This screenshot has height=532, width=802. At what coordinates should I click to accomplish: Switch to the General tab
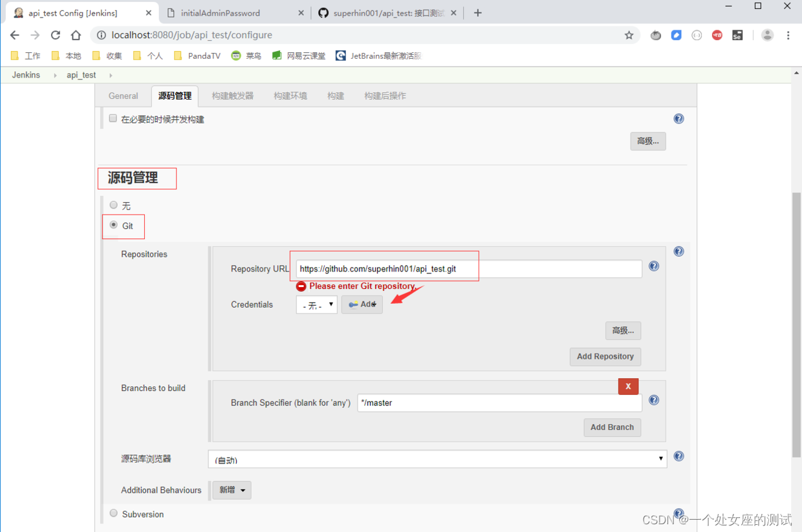tap(124, 96)
